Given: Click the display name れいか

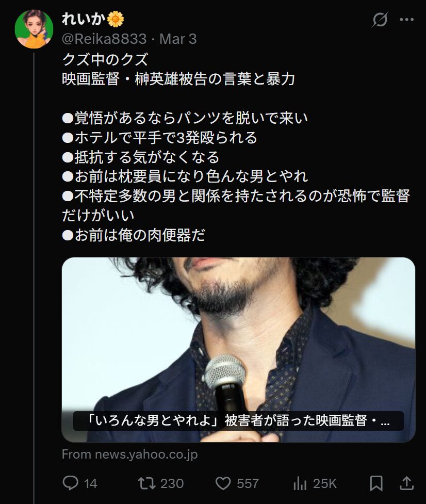Looking at the screenshot, I should [x=83, y=19].
